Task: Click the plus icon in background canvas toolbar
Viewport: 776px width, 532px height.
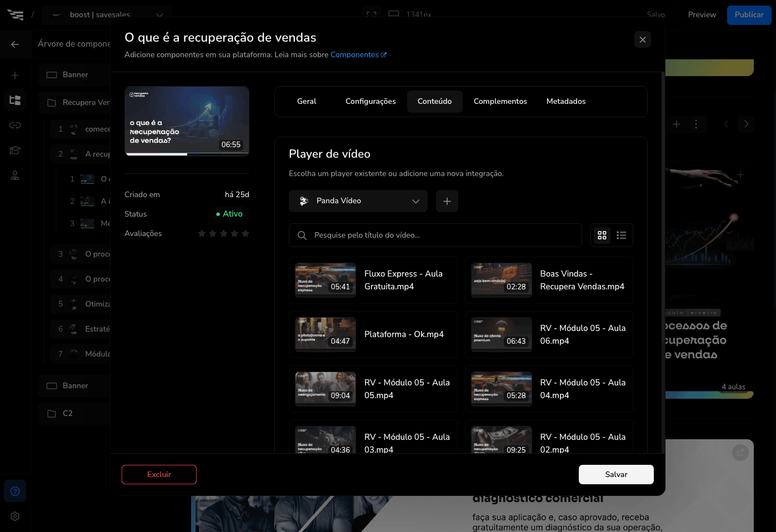Action: (x=677, y=124)
